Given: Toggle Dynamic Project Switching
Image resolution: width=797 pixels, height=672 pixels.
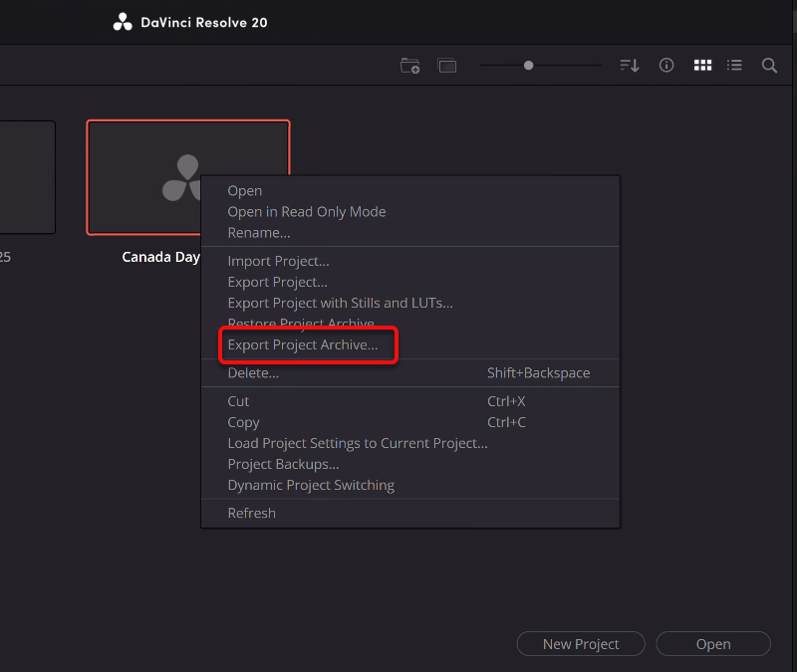Looking at the screenshot, I should pos(311,486).
